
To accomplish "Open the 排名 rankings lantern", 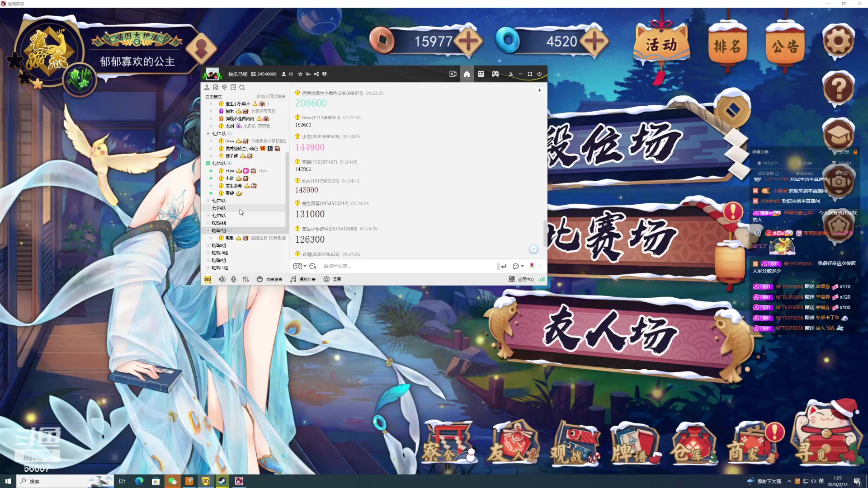I will coord(727,46).
